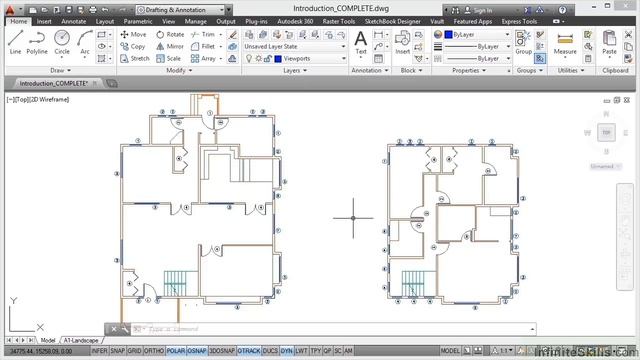Expand the Modify panel

pos(179,70)
